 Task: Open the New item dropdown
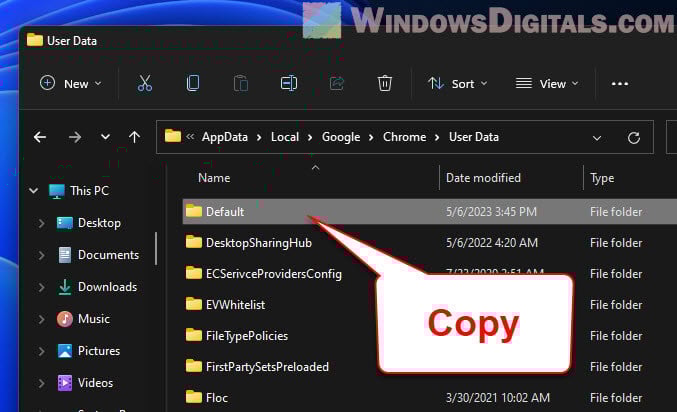coord(71,83)
